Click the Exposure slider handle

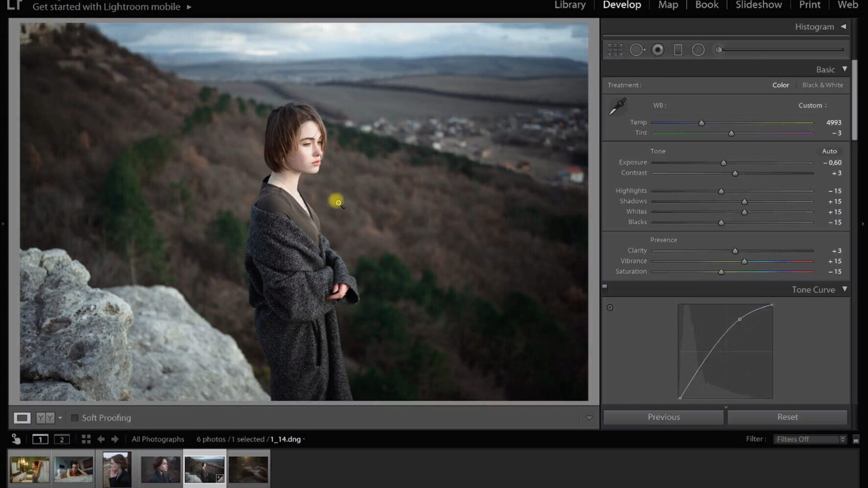(x=723, y=163)
